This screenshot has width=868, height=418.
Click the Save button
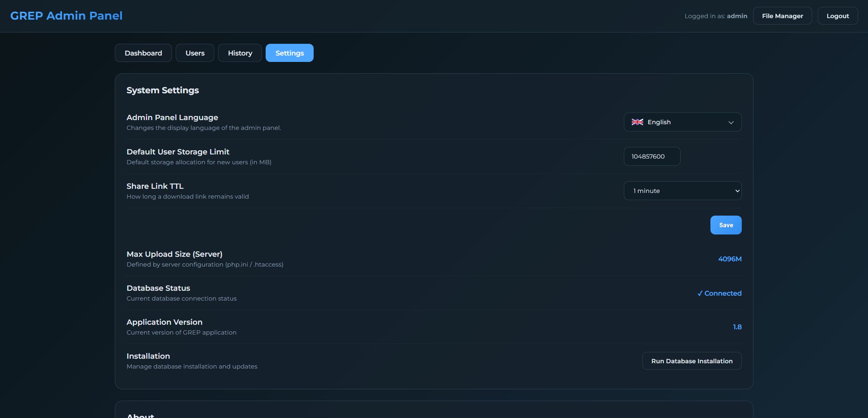click(726, 225)
